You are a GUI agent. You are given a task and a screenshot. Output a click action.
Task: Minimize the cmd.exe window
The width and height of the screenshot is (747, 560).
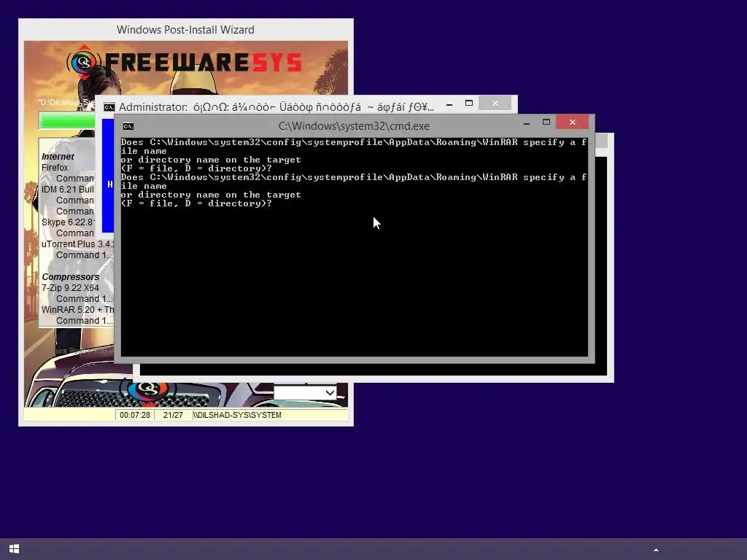(x=527, y=122)
